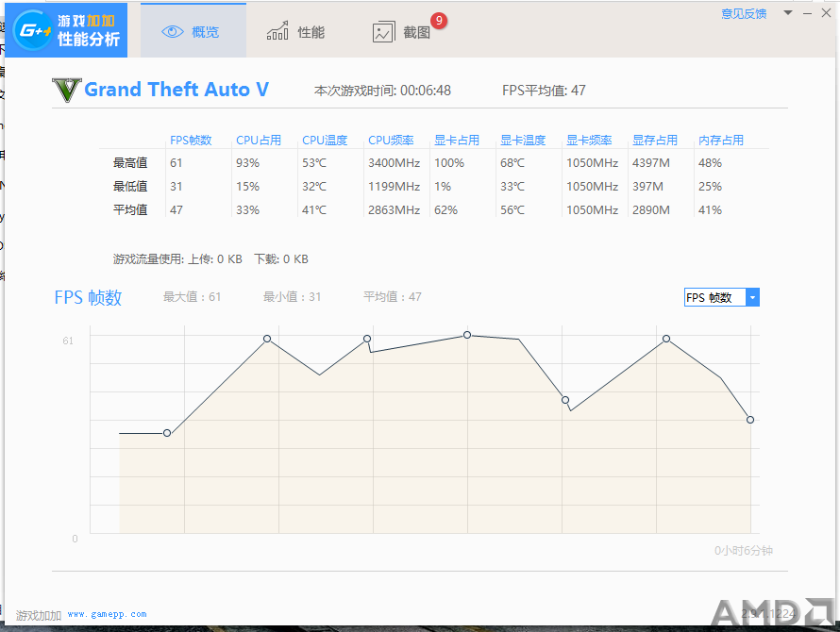Click the red 9 notification badge
This screenshot has height=632, width=840.
point(439,21)
